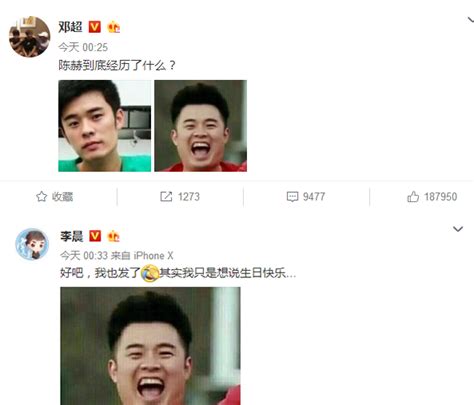The image size is (474, 405).
Task: Open the large laughing photo in 李晨's post
Action: point(150,346)
